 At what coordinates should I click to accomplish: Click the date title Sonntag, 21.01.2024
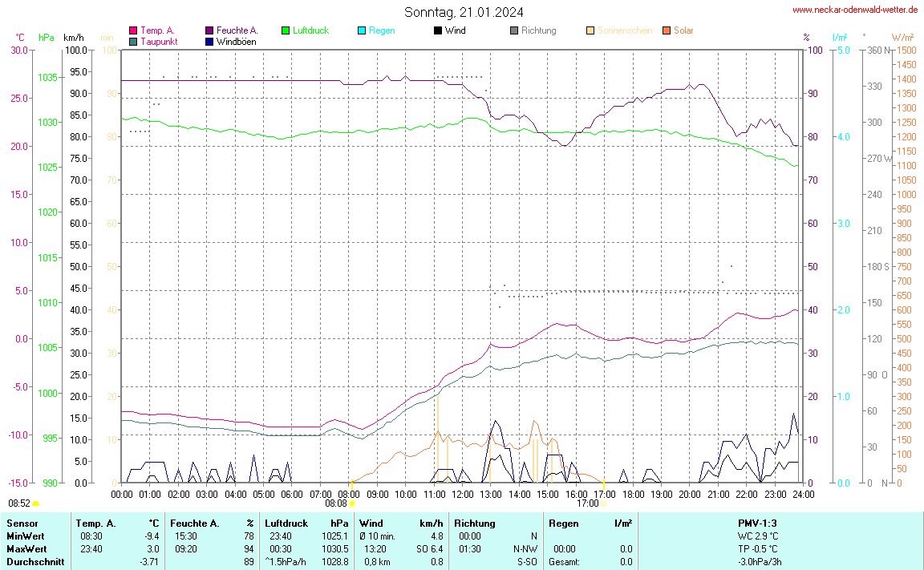464,12
